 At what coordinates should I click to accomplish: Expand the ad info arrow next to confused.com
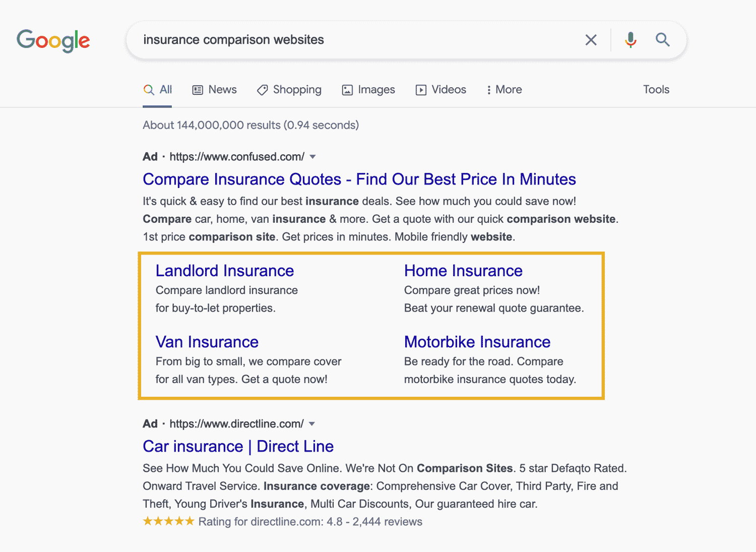click(313, 157)
